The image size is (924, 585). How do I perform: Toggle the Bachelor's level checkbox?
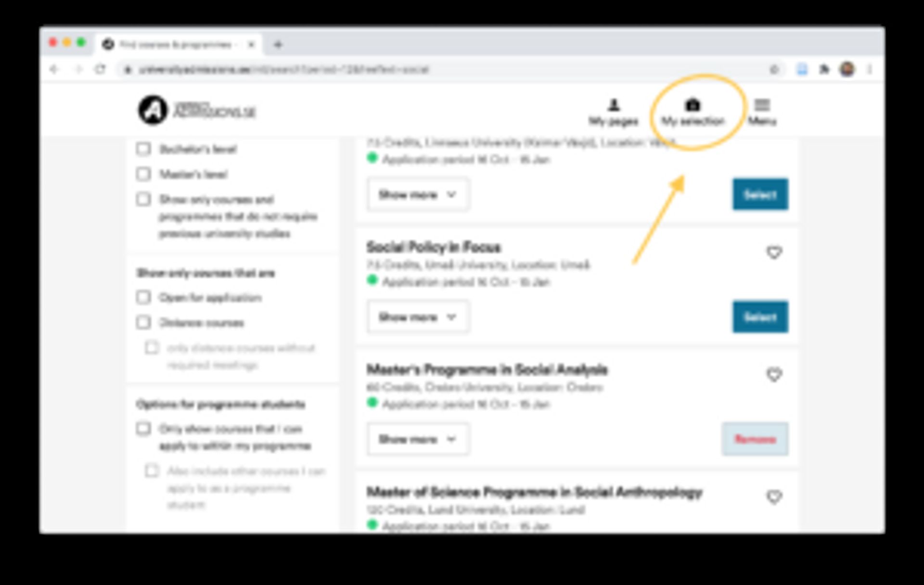point(145,150)
